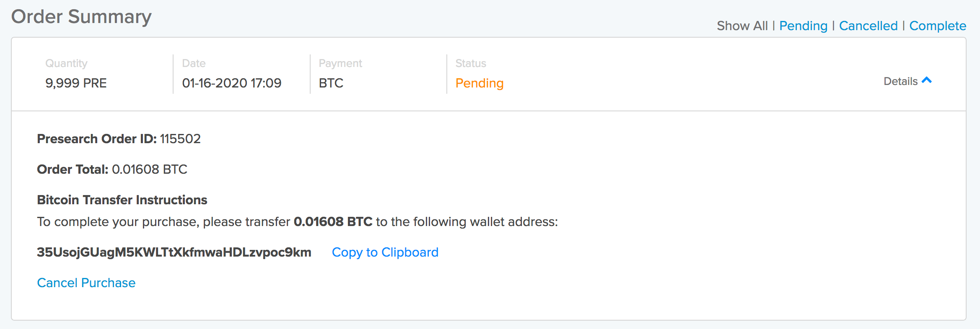Filter orders by Pending
The height and width of the screenshot is (329, 980).
tap(803, 26)
